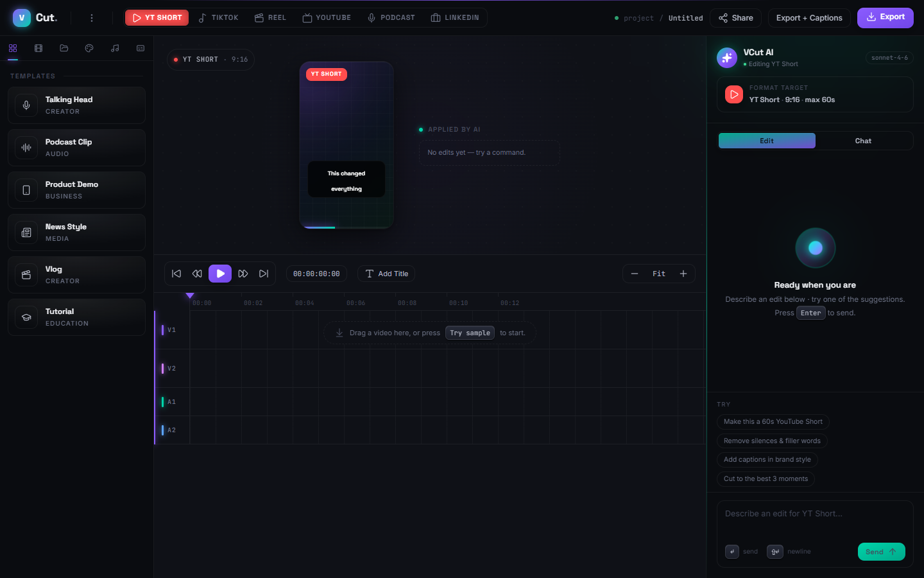Screen dimensions: 924x578
Task: Click the Product Demo phone icon
Action: click(x=26, y=190)
